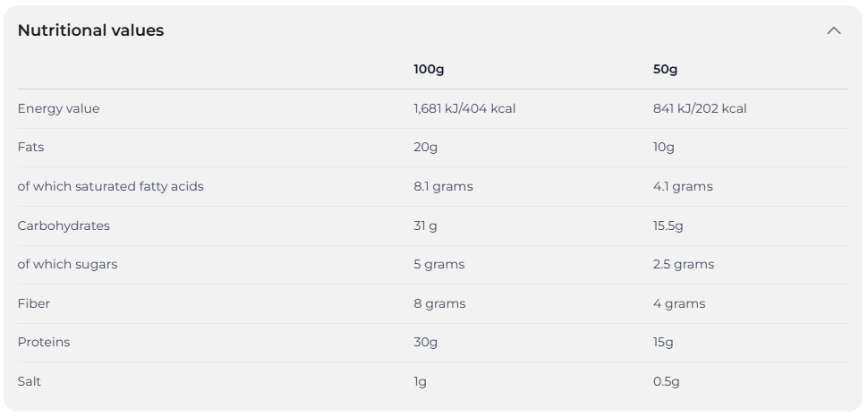Click the 'of which sugars' label
Screen dimensions: 868x417
pyautogui.click(x=67, y=264)
